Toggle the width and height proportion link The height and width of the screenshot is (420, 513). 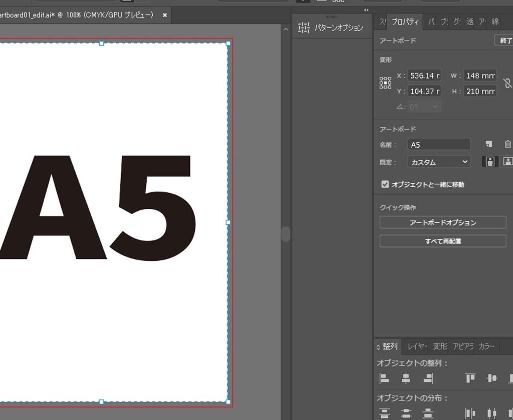pyautogui.click(x=507, y=83)
